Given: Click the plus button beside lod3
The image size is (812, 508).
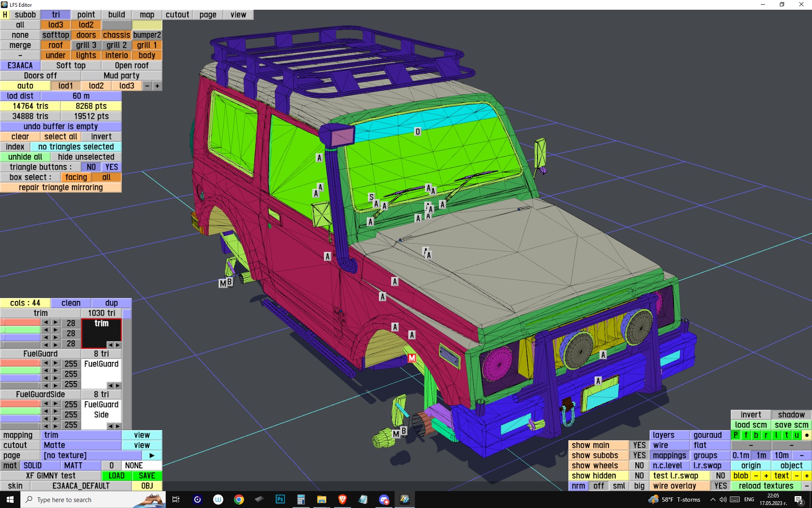Looking at the screenshot, I should [x=157, y=86].
